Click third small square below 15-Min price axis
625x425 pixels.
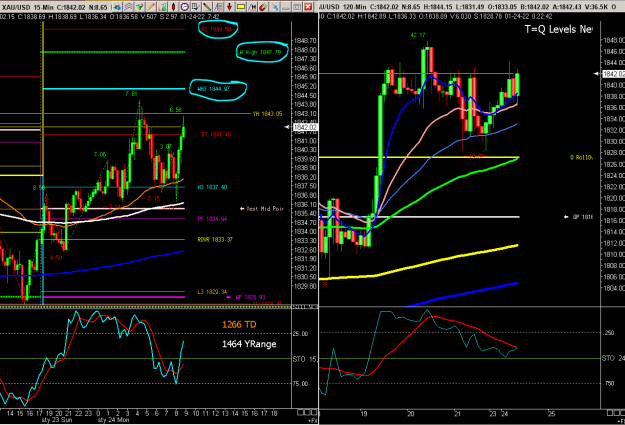point(313,413)
